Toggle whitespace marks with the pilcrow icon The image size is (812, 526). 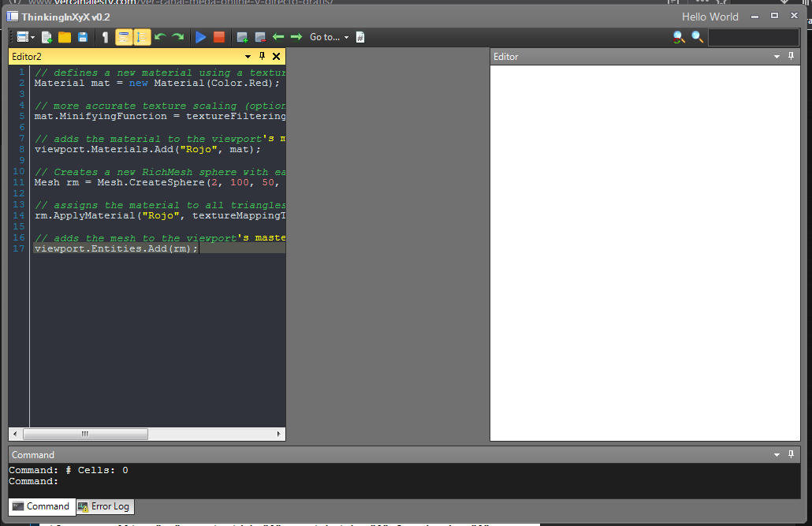coord(104,36)
